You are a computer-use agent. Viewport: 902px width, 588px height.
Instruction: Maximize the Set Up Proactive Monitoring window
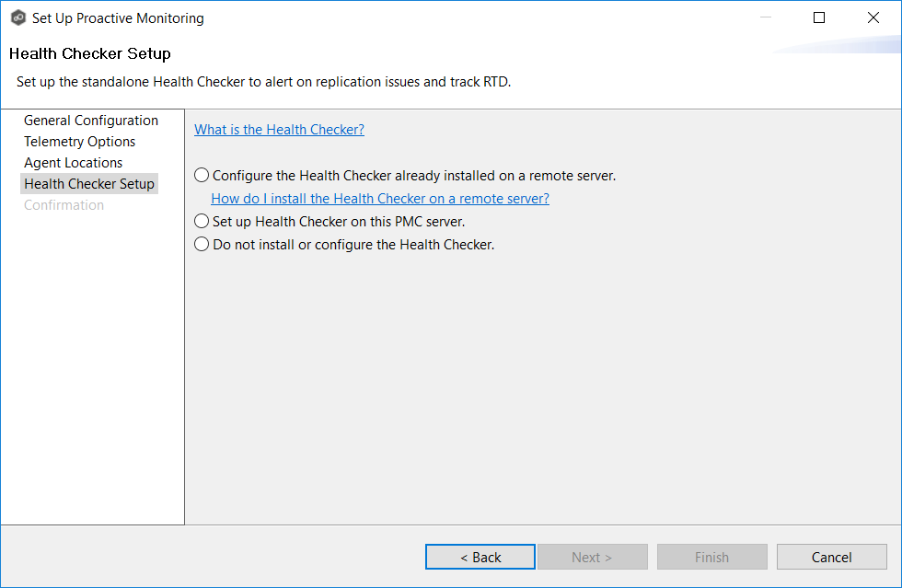coord(819,17)
